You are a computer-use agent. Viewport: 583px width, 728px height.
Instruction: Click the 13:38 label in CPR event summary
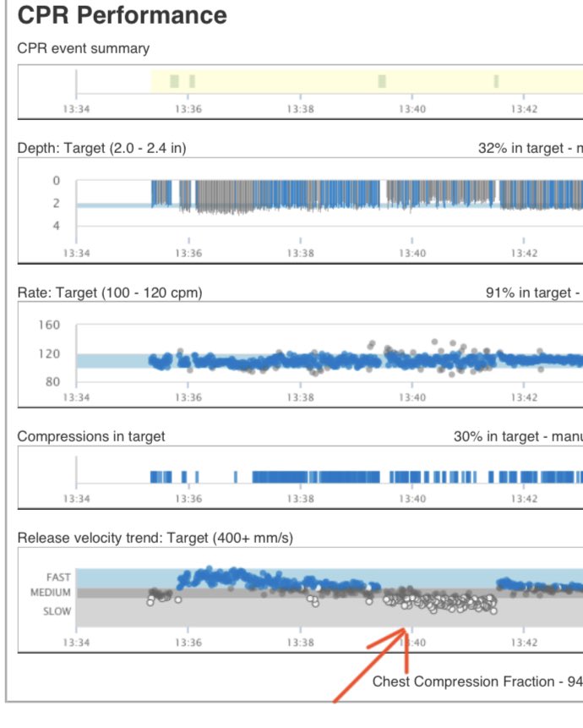300,109
